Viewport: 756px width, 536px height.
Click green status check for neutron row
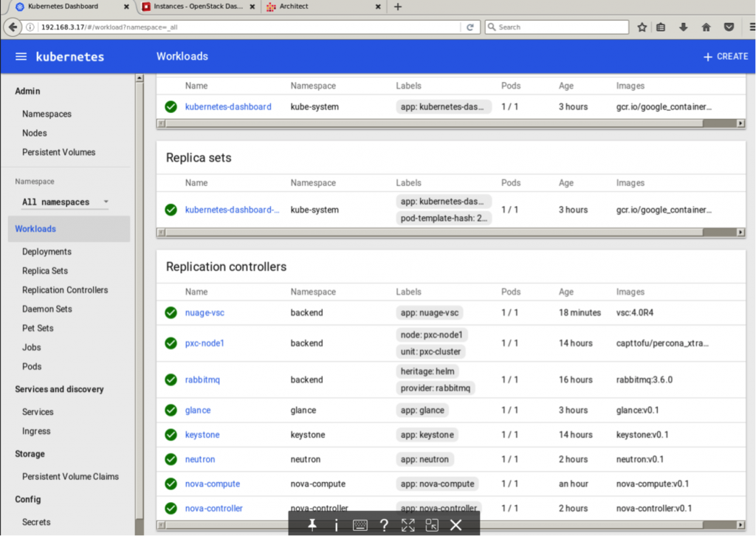click(x=171, y=459)
